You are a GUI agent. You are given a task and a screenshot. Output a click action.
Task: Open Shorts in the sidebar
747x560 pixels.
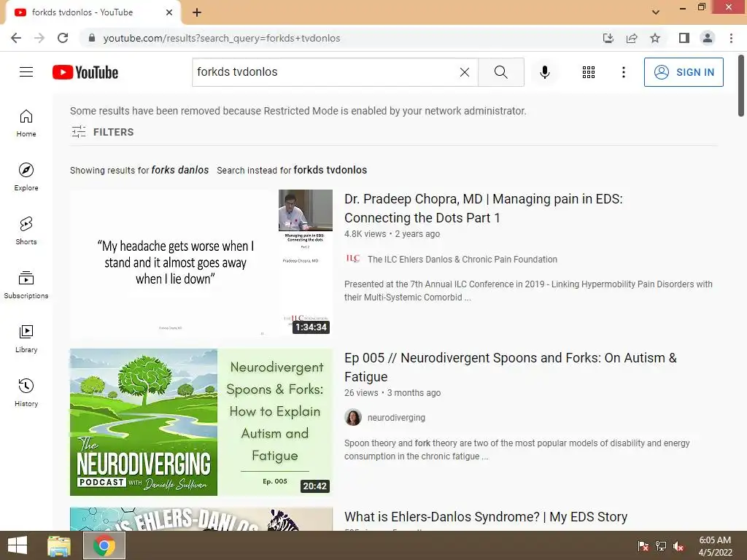point(26,231)
